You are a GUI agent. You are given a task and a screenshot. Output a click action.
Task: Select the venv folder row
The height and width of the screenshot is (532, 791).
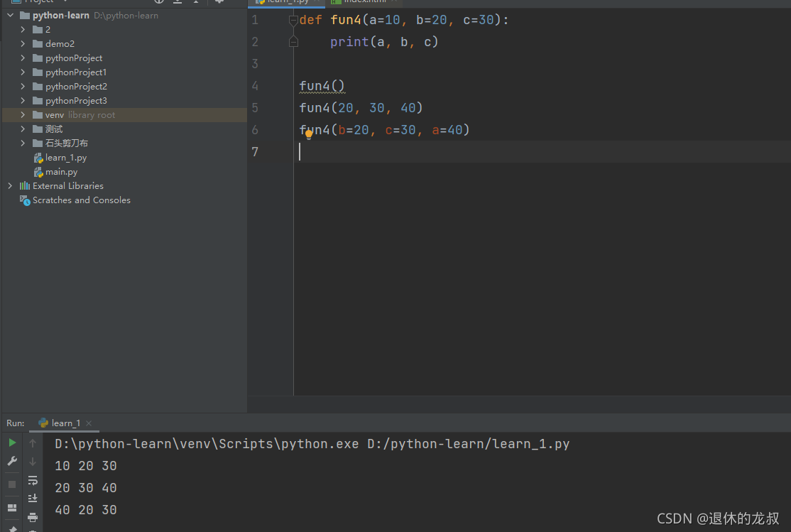coord(124,114)
